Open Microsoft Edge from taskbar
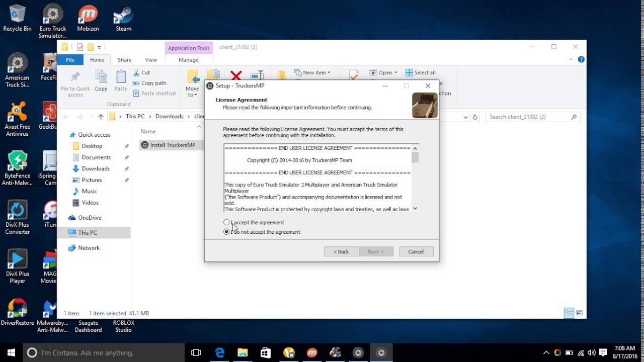 pos(220,352)
